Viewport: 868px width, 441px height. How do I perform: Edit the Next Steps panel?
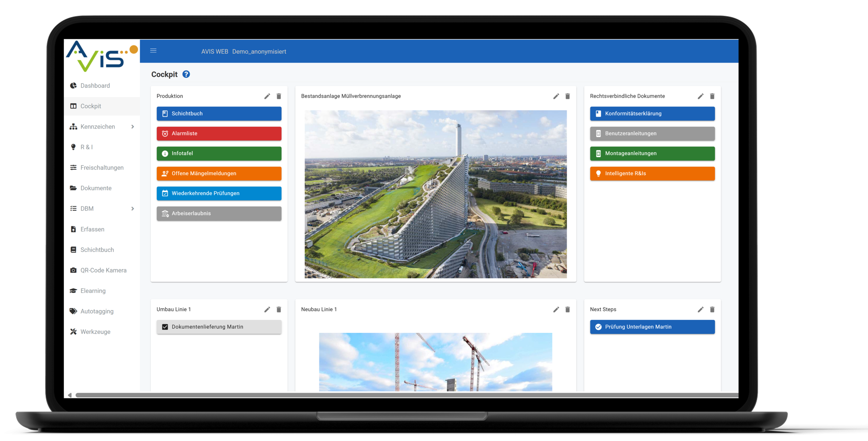tap(701, 309)
